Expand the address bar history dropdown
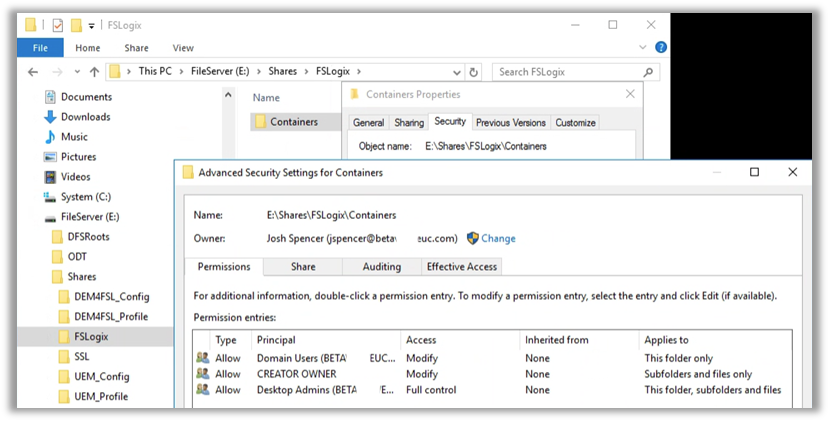Screen dimensions: 831x422 [456, 72]
